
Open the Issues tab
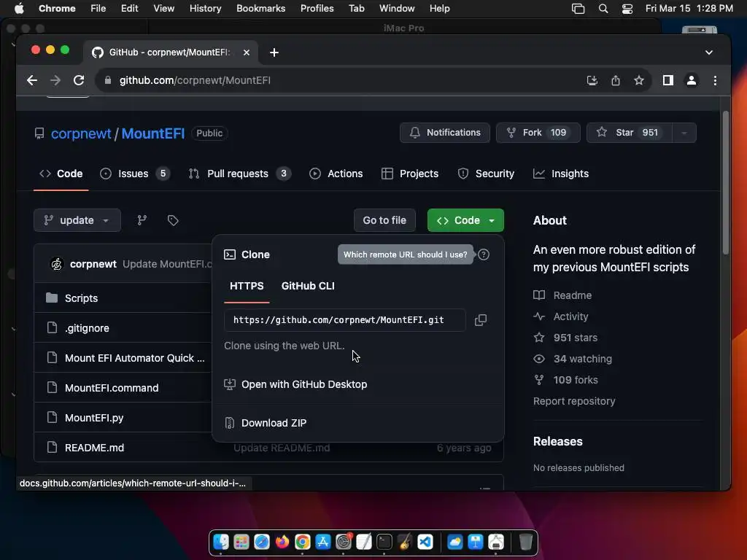(135, 174)
